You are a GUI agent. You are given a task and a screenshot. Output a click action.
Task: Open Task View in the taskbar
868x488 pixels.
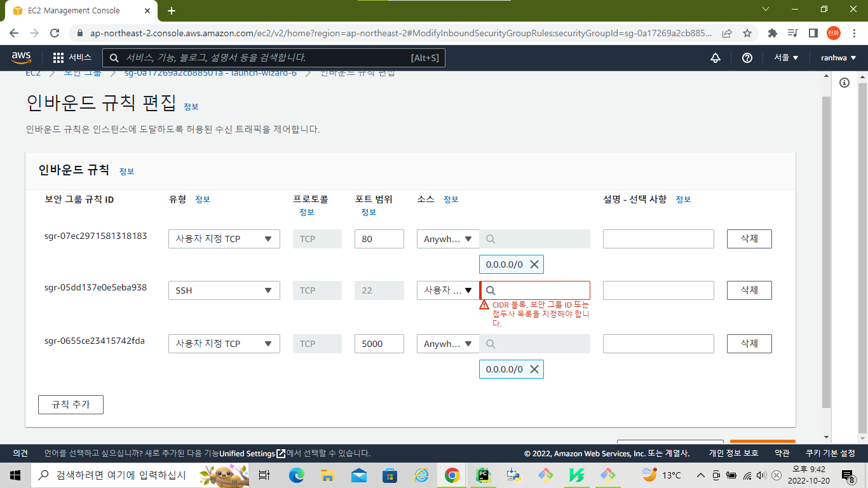[264, 475]
